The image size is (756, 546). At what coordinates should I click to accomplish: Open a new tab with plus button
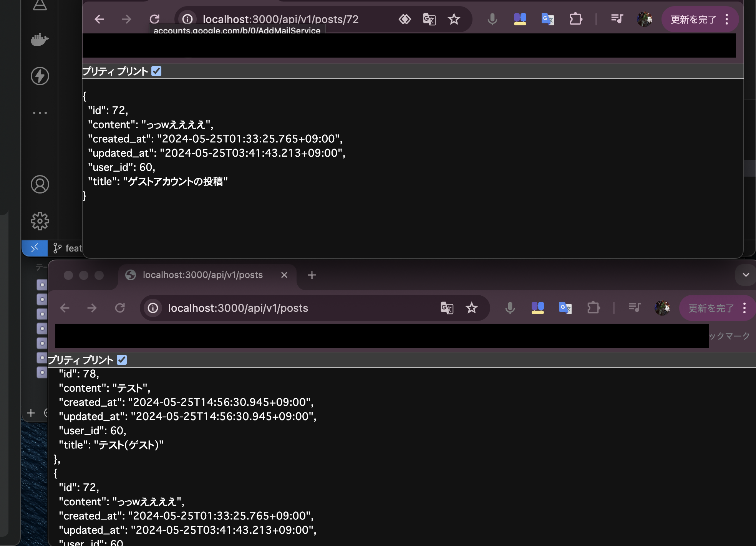click(x=312, y=275)
